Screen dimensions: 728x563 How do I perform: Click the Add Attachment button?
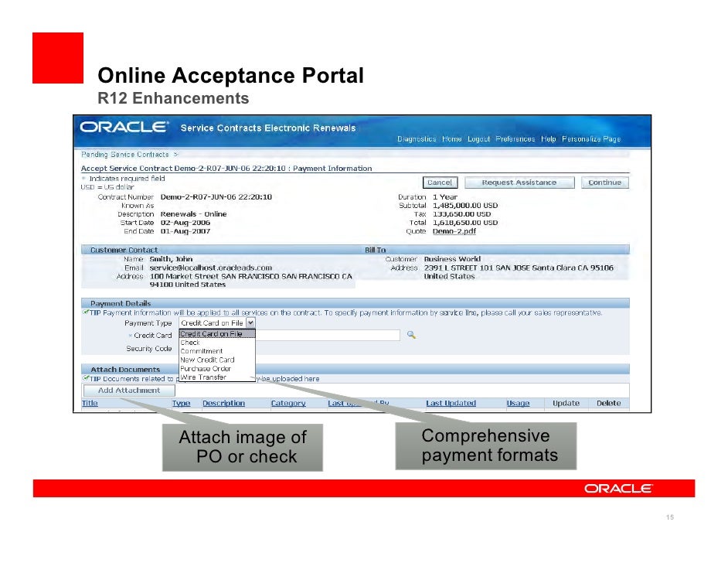coord(129,391)
